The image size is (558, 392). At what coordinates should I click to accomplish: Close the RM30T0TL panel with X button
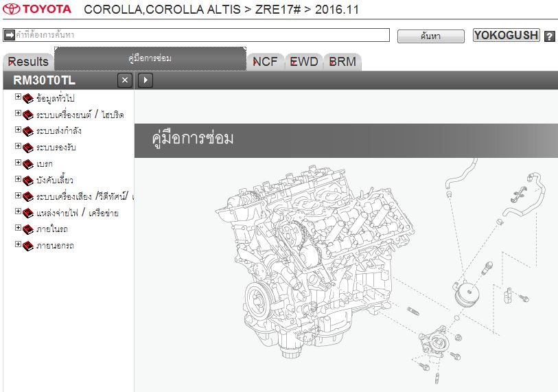coord(125,80)
